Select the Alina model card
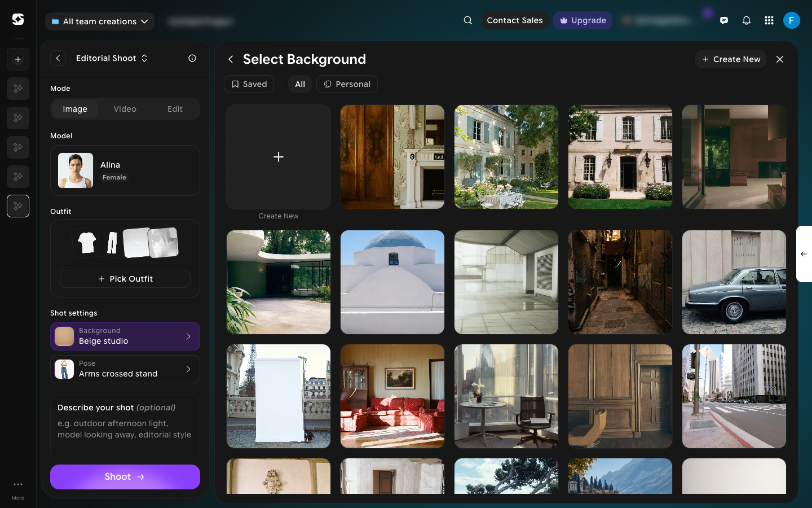The width and height of the screenshot is (812, 508). tap(125, 170)
